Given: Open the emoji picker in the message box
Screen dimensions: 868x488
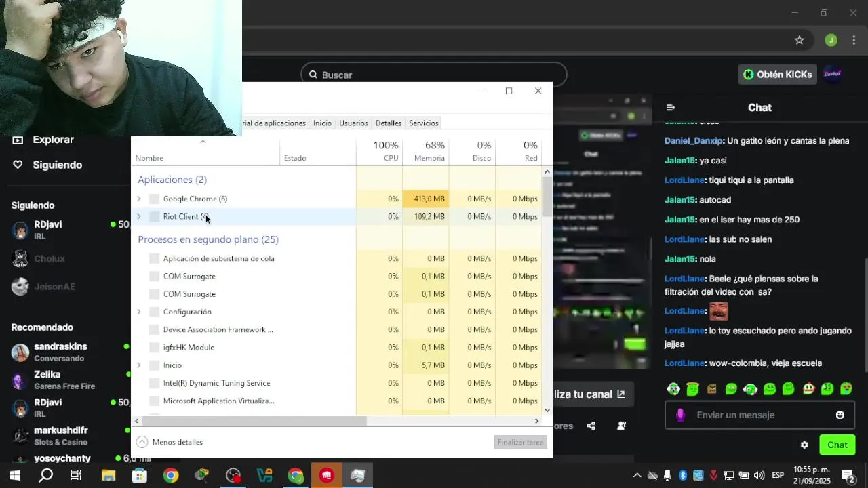Looking at the screenshot, I should (x=840, y=415).
